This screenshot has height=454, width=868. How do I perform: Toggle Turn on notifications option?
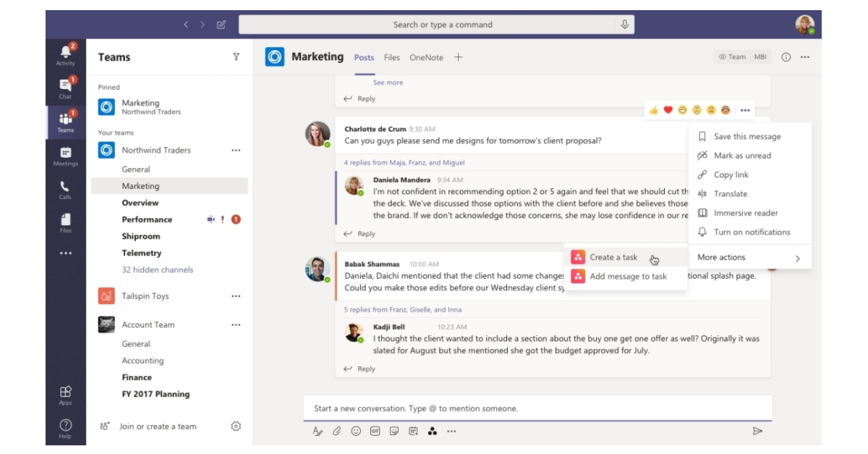[752, 232]
